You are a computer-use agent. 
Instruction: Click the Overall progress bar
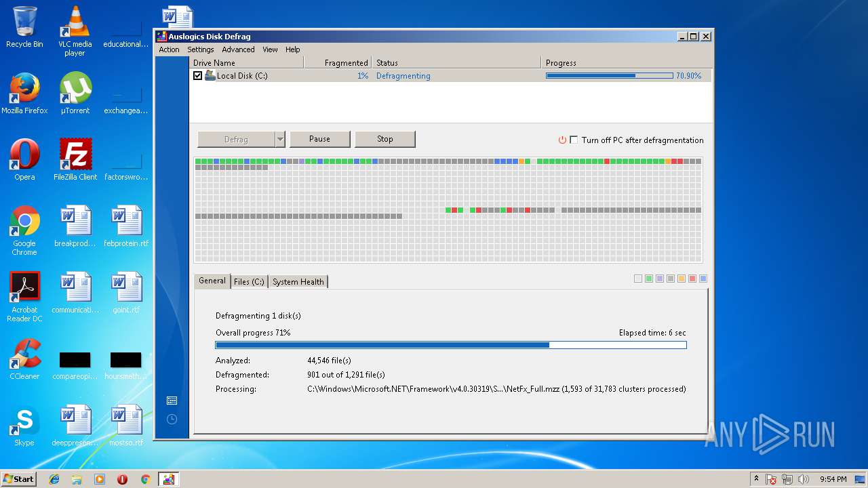(x=451, y=345)
